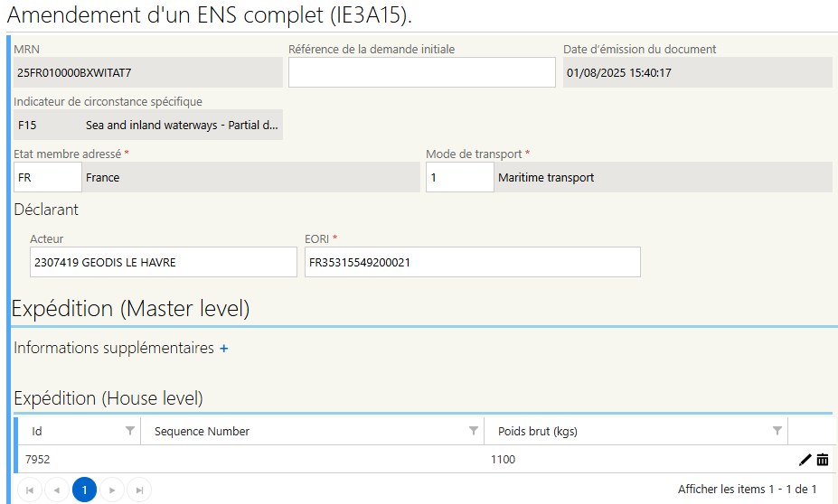The image size is (838, 504).
Task: Click the Acteur field with GEODIS LE HAVRE
Action: click(x=163, y=262)
